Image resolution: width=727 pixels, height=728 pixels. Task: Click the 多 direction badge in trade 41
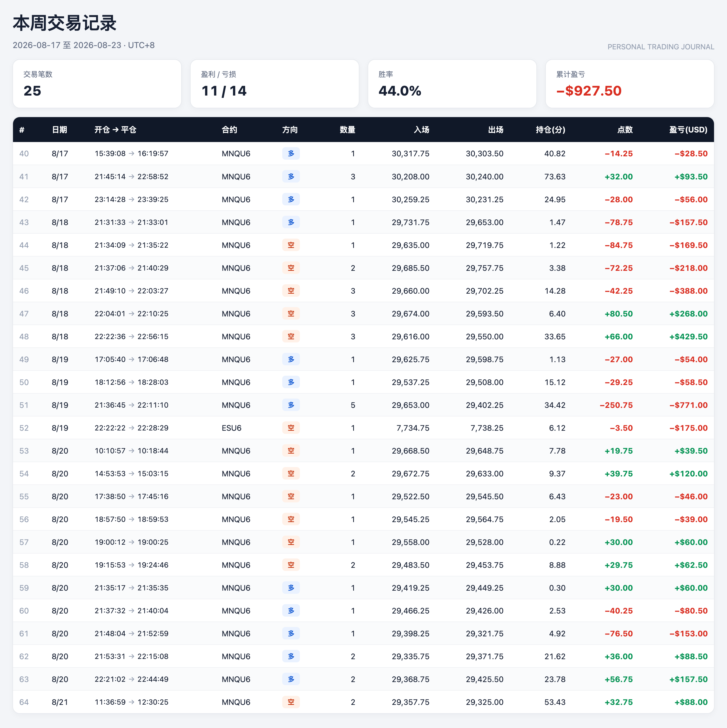(x=291, y=176)
